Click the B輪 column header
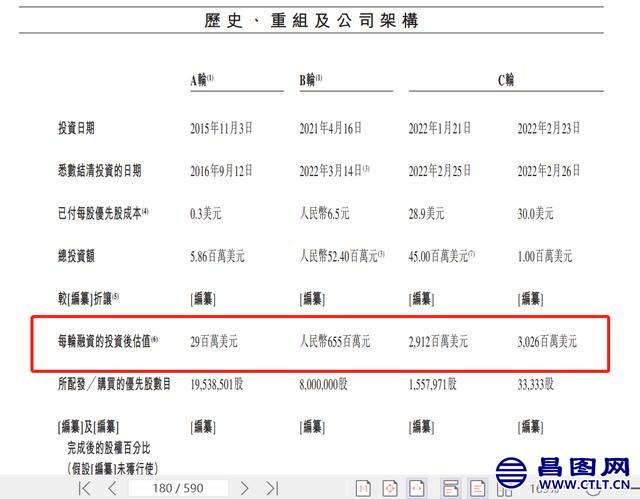The height and width of the screenshot is (499, 640). [311, 80]
